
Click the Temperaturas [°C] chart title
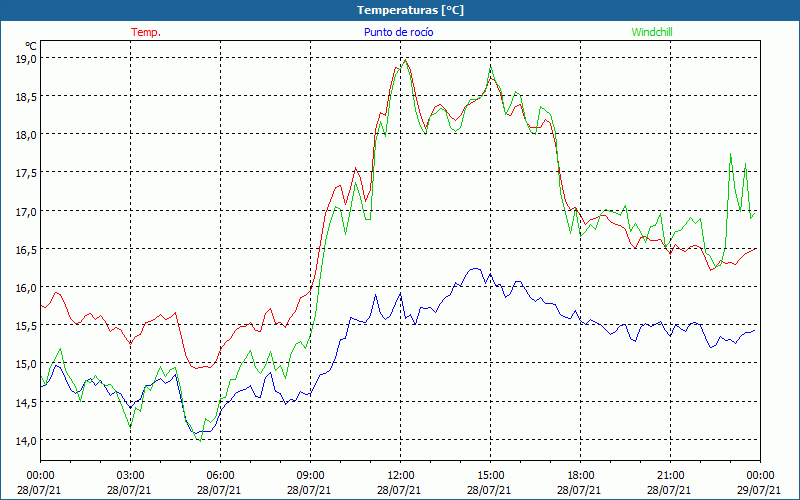point(410,10)
